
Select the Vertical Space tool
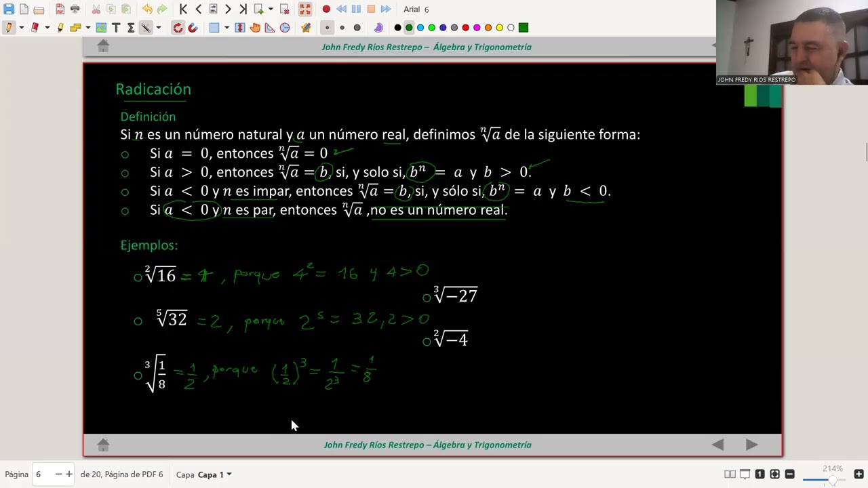[239, 28]
